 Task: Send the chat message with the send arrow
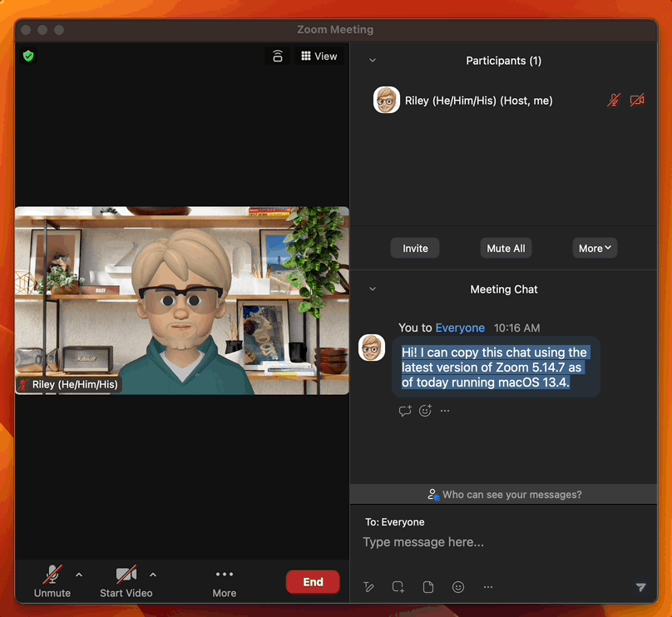(640, 586)
